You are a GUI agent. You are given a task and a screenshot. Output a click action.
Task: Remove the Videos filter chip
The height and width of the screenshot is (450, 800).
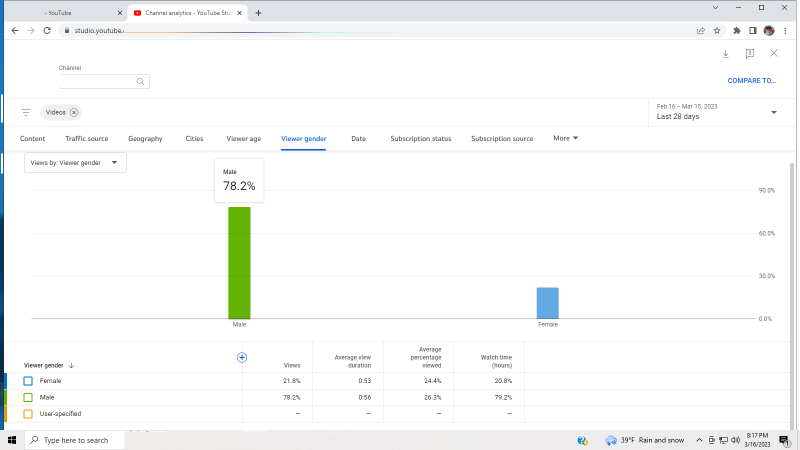pos(74,113)
